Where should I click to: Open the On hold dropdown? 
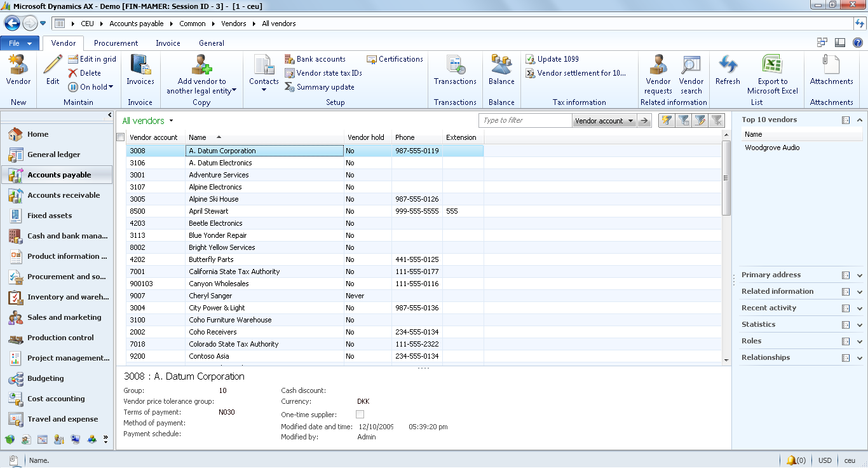(91, 87)
